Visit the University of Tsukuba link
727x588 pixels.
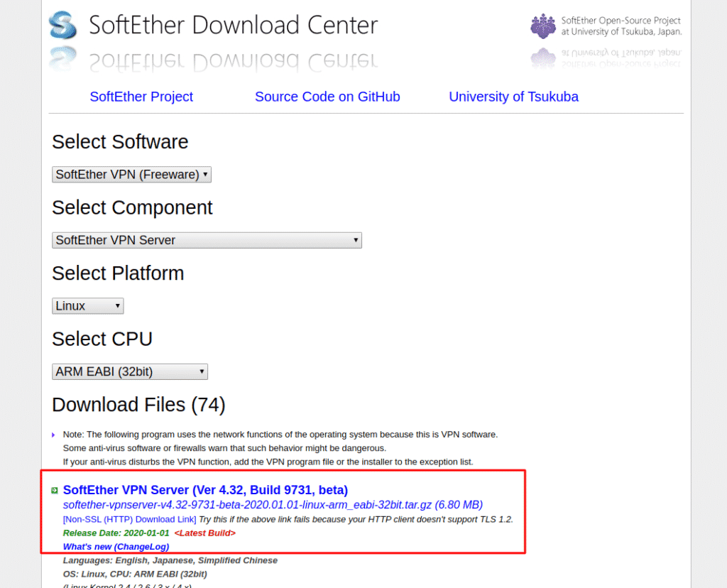pos(514,97)
